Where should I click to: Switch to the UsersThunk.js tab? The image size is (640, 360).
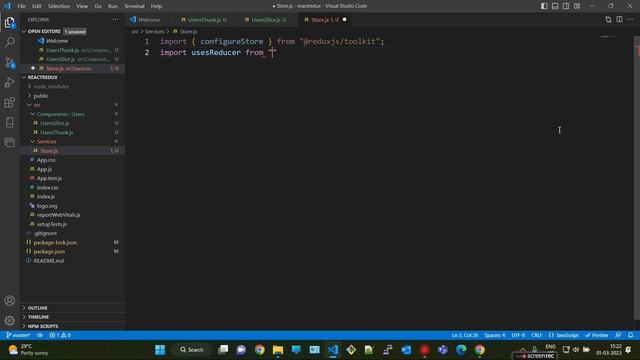click(204, 20)
